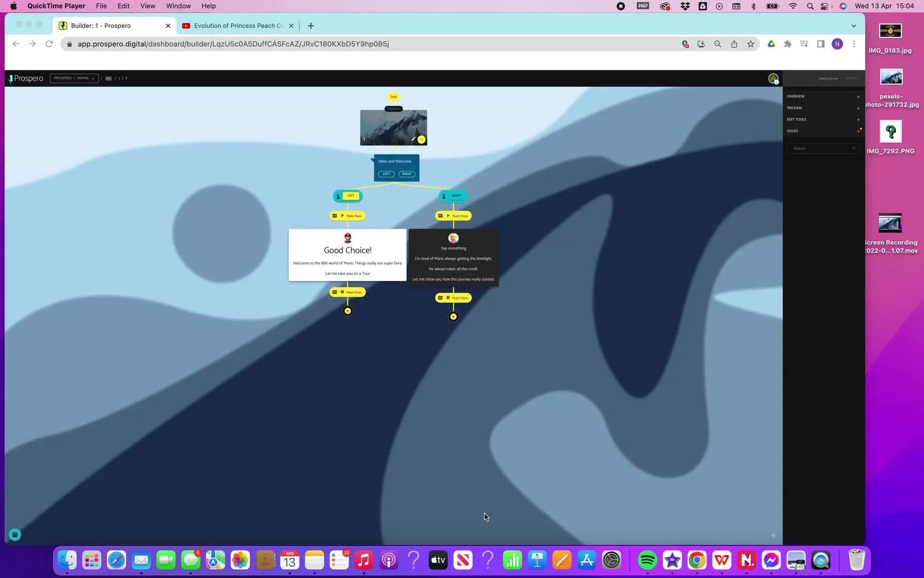Image resolution: width=924 pixels, height=578 pixels.
Task: Select the Start node at the top of the flow
Action: [x=394, y=97]
